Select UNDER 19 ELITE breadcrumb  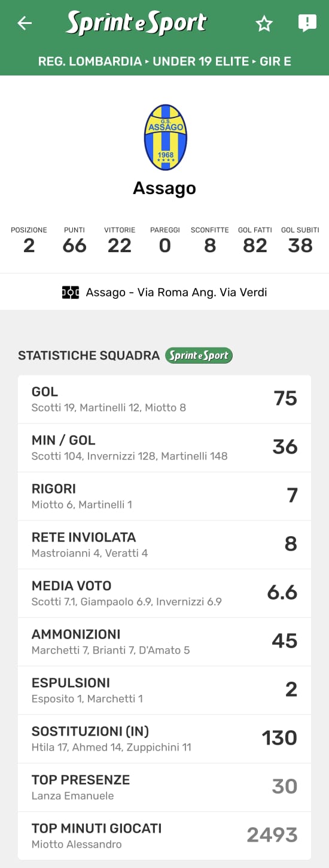coord(201,61)
